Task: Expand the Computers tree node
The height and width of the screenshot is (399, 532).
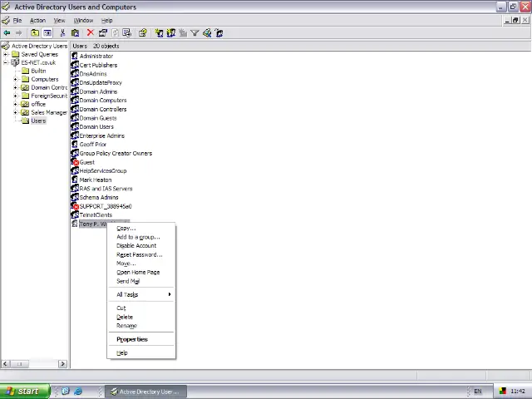Action: click(x=15, y=79)
